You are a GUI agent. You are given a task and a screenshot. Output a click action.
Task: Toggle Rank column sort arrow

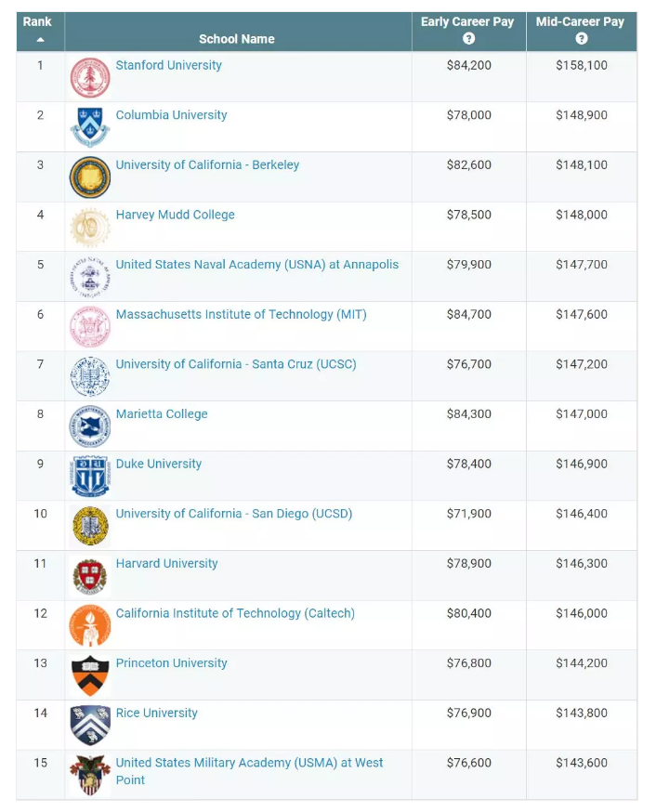40,39
